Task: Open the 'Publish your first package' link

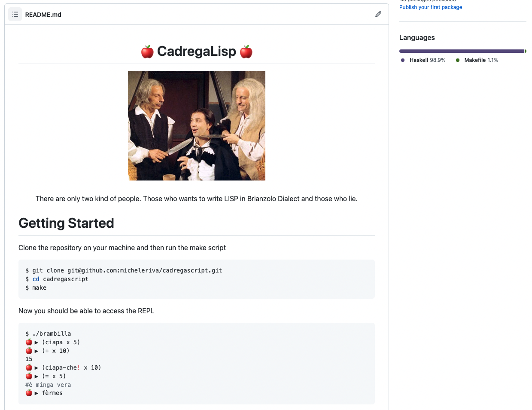Action: (x=431, y=7)
